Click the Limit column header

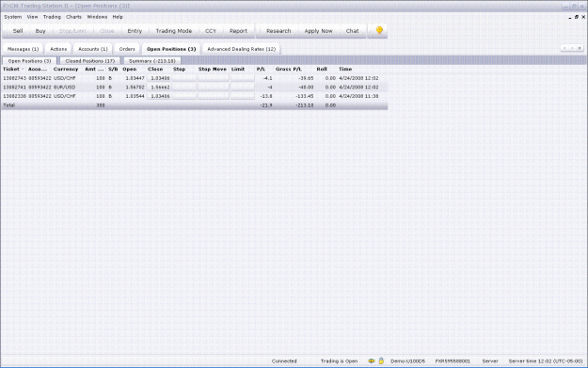pyautogui.click(x=238, y=69)
